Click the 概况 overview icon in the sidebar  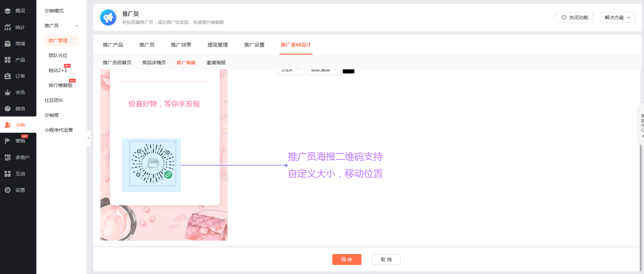click(x=8, y=11)
